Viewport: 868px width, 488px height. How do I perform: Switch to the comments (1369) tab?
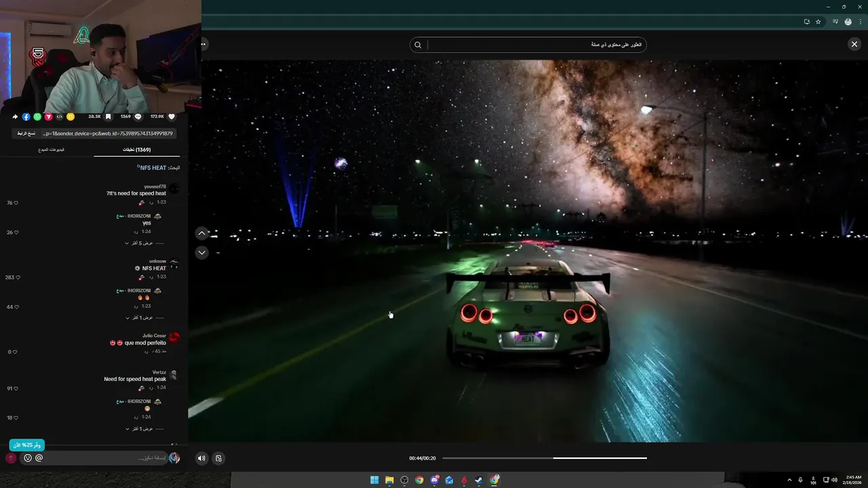tap(136, 149)
